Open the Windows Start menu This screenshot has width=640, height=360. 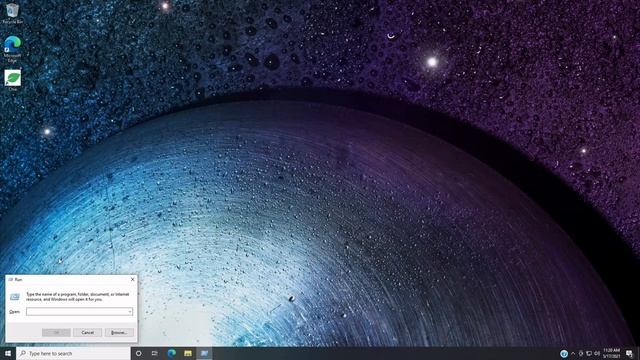(8, 353)
